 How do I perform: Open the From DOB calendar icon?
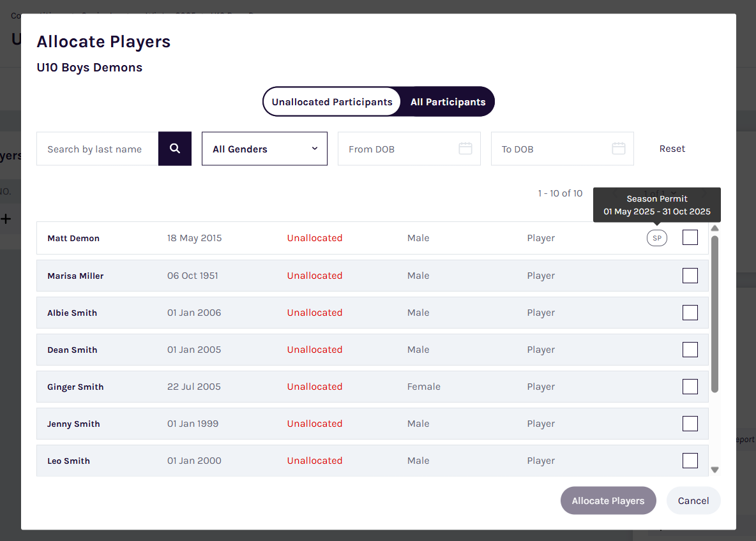tap(465, 149)
